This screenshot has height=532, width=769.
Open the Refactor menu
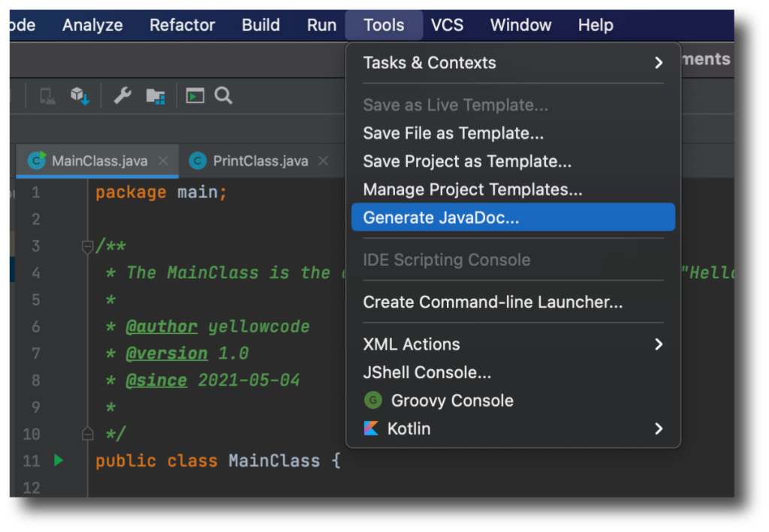[182, 25]
